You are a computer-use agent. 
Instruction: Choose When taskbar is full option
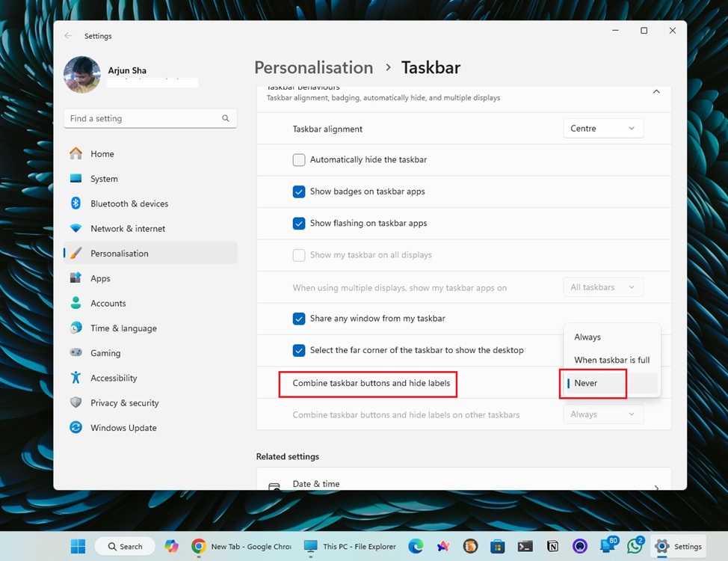coord(612,361)
